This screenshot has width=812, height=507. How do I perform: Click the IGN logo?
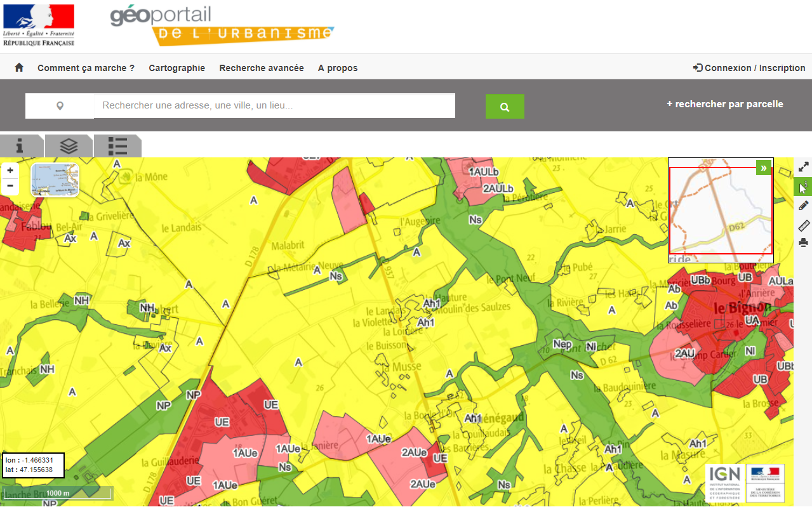click(x=724, y=484)
